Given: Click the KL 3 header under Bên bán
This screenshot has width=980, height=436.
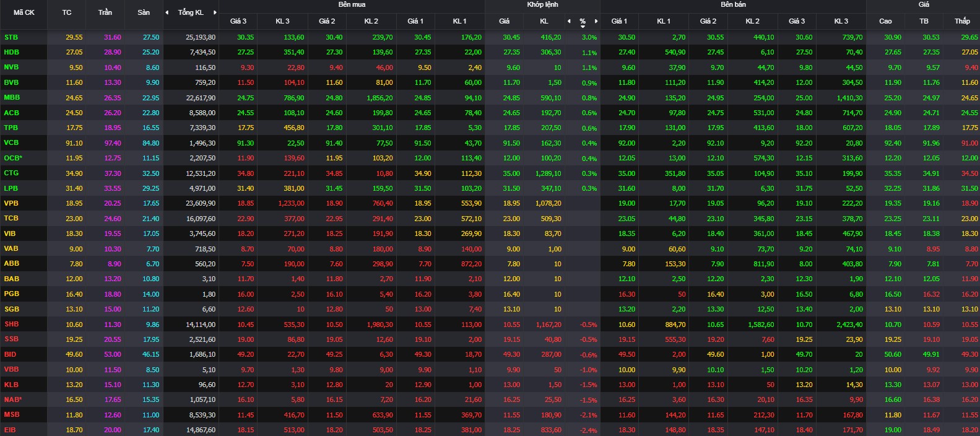Looking at the screenshot, I should tap(841, 21).
